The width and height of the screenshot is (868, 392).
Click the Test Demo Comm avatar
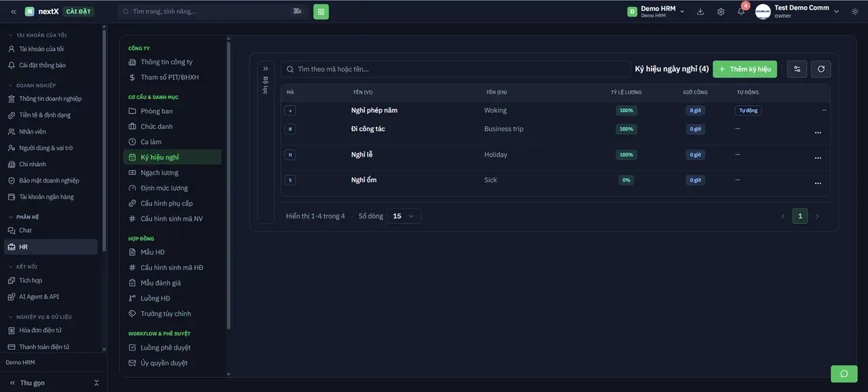(x=763, y=12)
